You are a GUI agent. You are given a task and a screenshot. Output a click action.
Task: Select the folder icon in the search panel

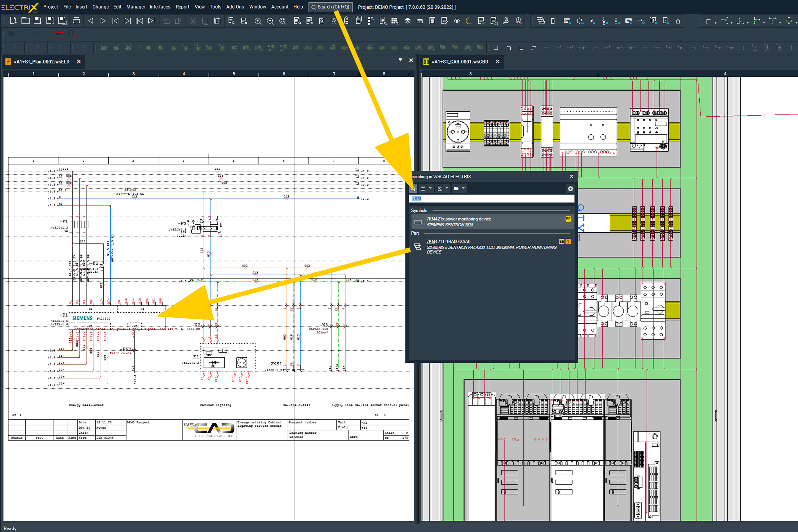(x=456, y=189)
